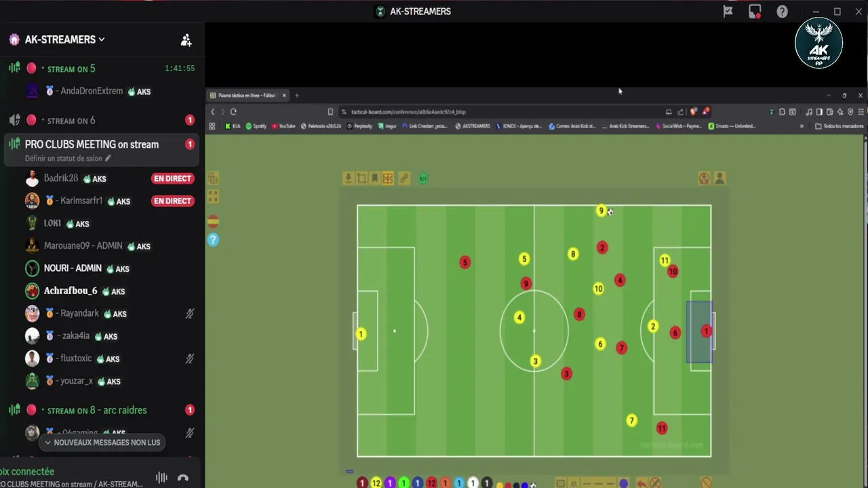
Task: Select red goalkeeper 1 in right goal
Action: tap(706, 331)
